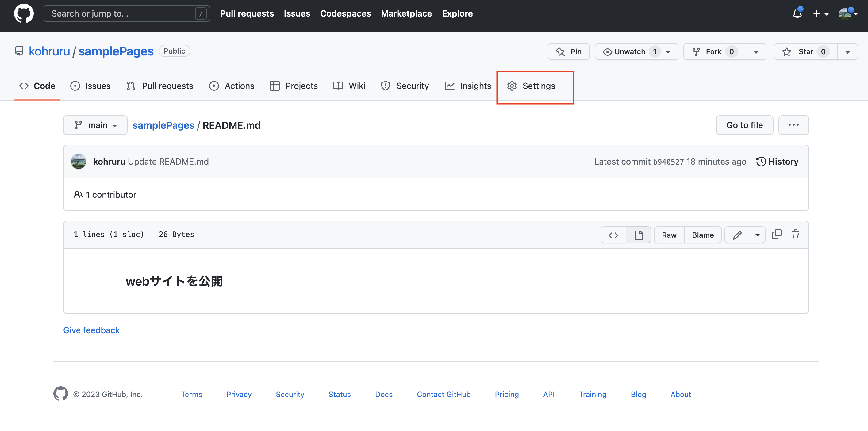This screenshot has height=431, width=868.
Task: Open the three-dots more options button
Action: 793,125
